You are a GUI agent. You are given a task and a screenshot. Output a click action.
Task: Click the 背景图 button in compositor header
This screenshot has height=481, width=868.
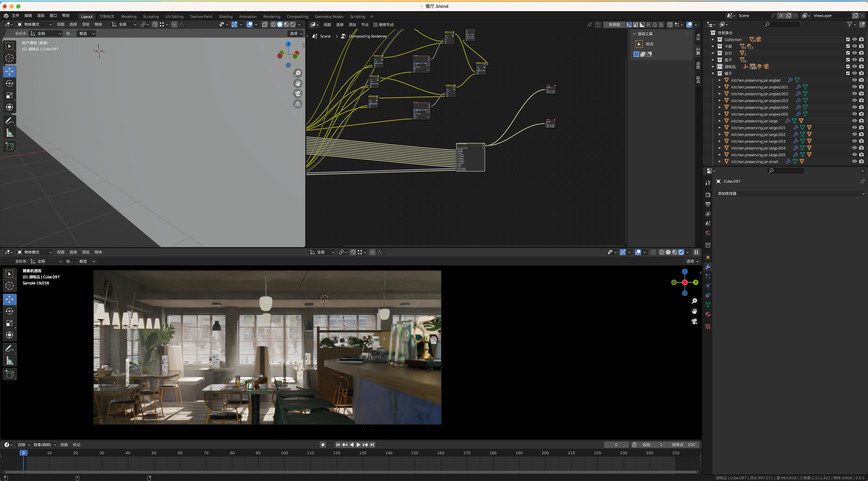coord(614,25)
